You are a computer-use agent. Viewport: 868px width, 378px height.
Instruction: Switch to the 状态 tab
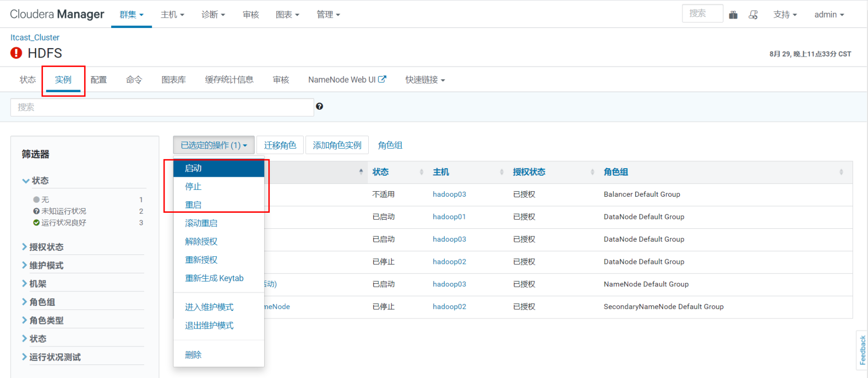tap(28, 80)
